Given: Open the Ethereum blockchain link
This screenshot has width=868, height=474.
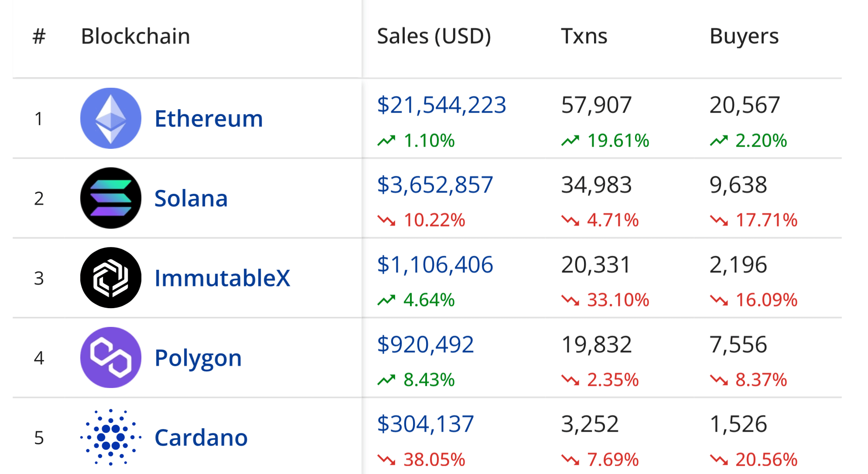Looking at the screenshot, I should 208,119.
